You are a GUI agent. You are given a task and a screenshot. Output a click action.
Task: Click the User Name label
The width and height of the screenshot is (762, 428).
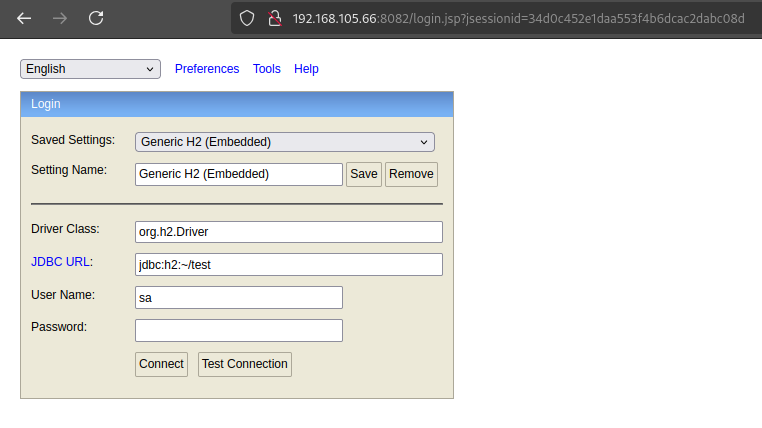(63, 295)
